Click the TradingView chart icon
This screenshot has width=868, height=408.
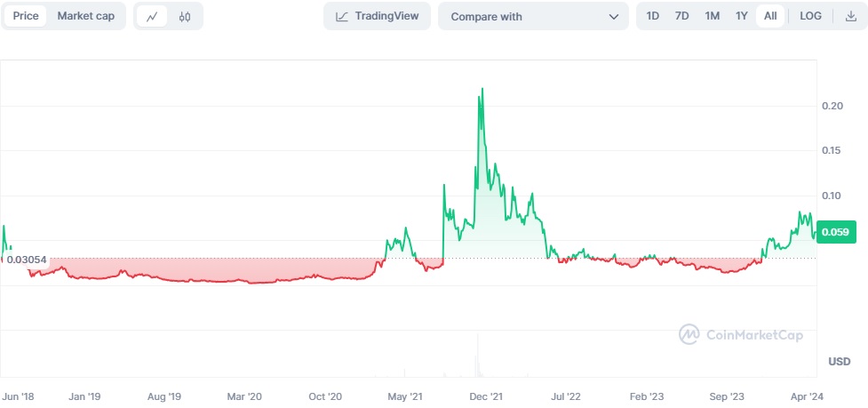[x=342, y=17]
